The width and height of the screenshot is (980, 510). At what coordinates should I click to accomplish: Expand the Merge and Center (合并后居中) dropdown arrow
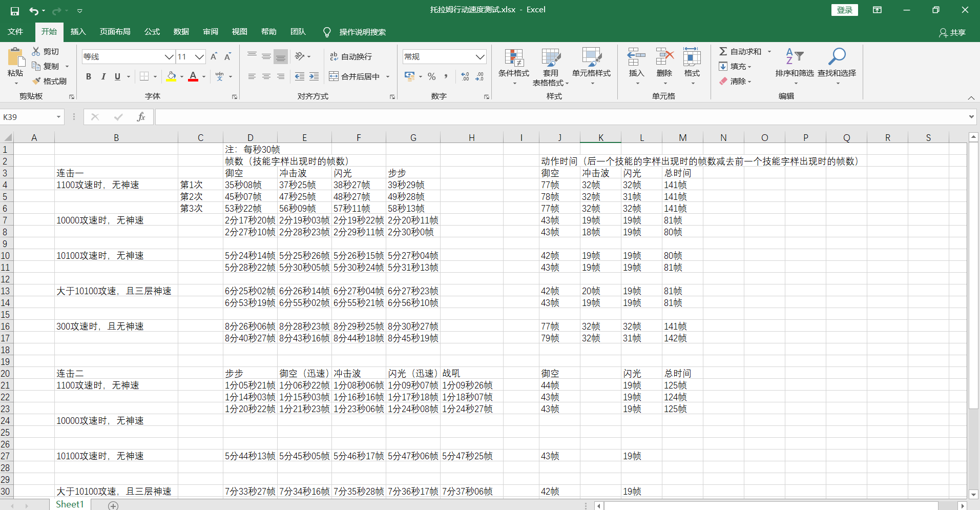(x=388, y=76)
